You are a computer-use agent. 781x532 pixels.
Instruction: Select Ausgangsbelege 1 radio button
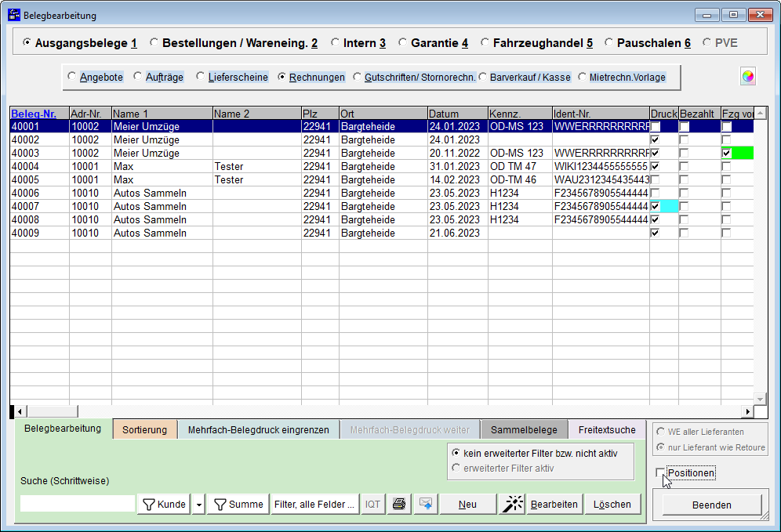(27, 43)
